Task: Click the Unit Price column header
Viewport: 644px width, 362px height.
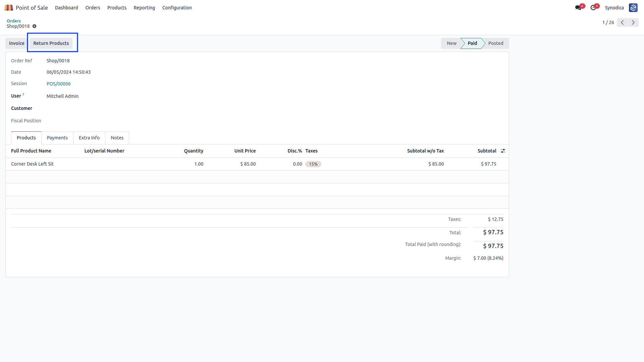Action: tap(245, 151)
